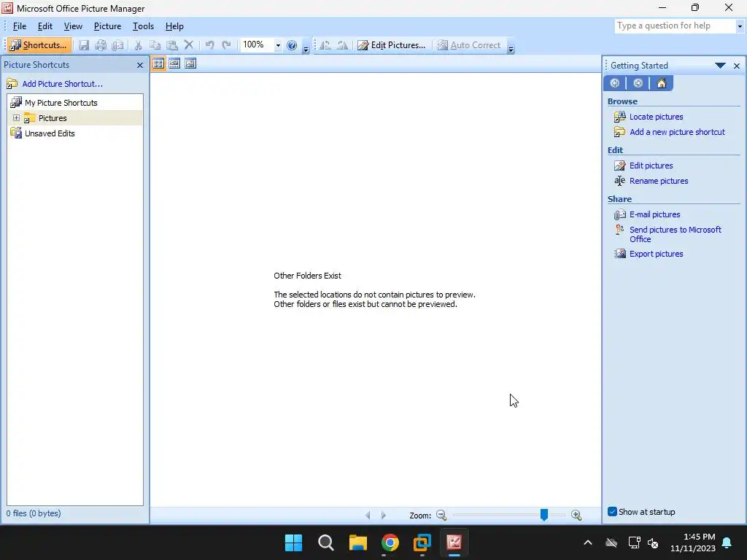Click the Print icon in toolbar
The width and height of the screenshot is (747, 560).
tap(101, 45)
